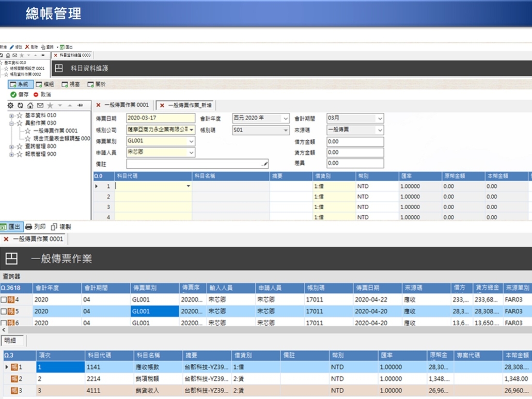Click the 匯出 button above voucher list

[x=11, y=227]
